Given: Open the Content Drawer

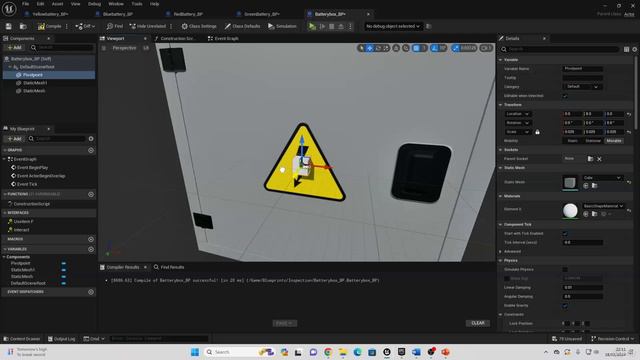Looking at the screenshot, I should click(22, 339).
